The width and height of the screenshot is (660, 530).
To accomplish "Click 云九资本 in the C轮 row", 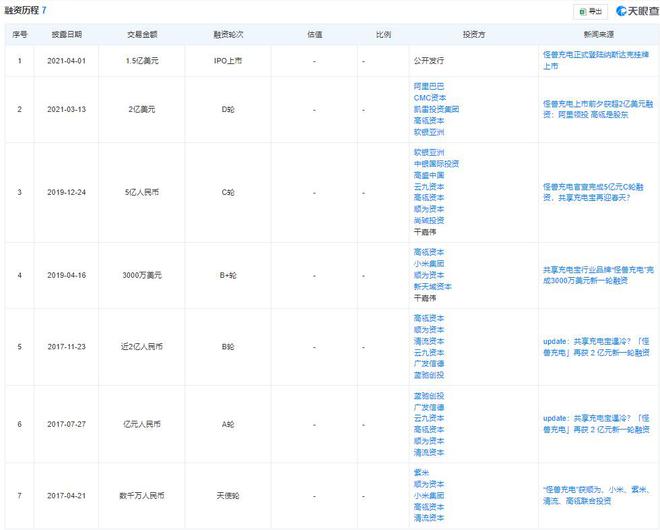I will tap(428, 186).
